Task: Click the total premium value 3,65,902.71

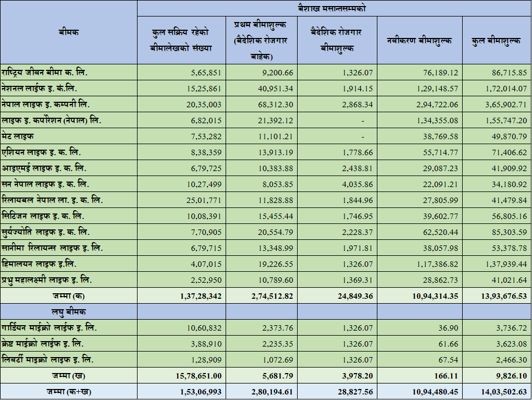Action: click(x=506, y=105)
